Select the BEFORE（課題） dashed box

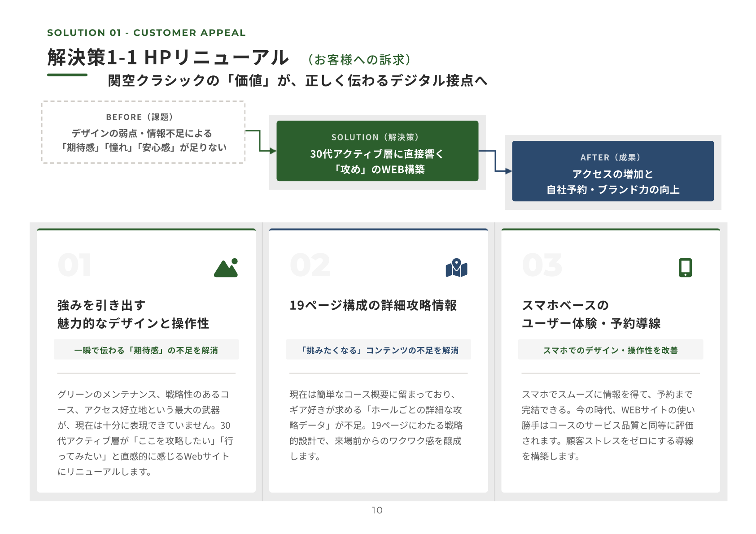click(144, 132)
